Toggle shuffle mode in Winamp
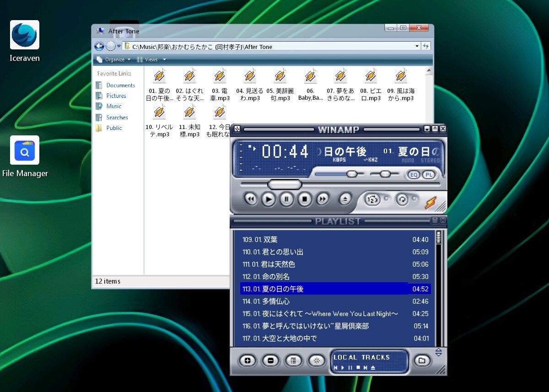The width and height of the screenshot is (549, 392). [372, 199]
